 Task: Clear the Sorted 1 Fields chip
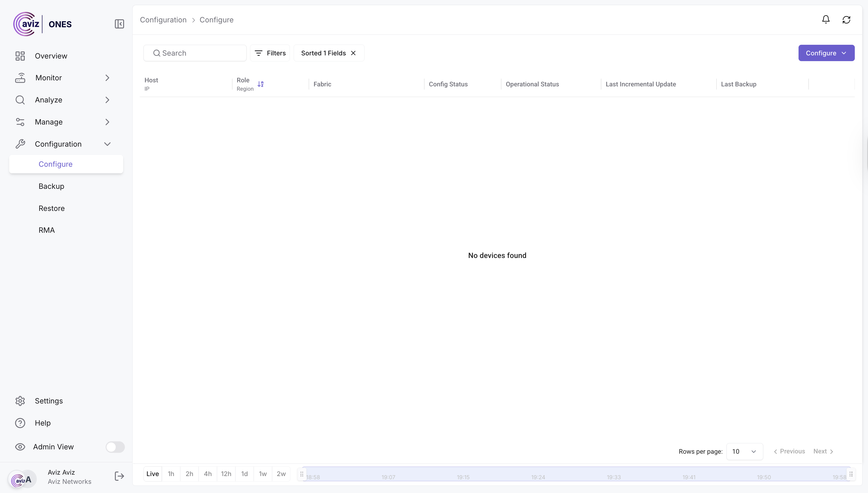click(x=353, y=53)
